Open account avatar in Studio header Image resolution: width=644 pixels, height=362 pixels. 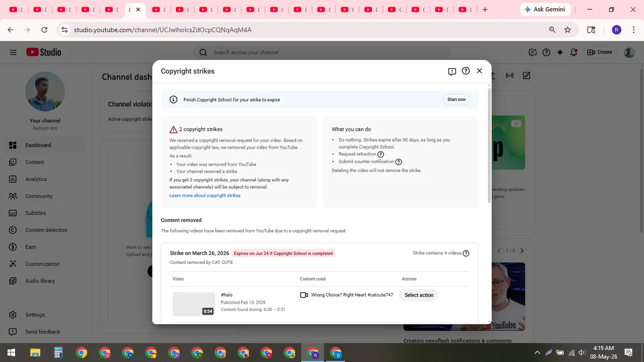point(629,52)
